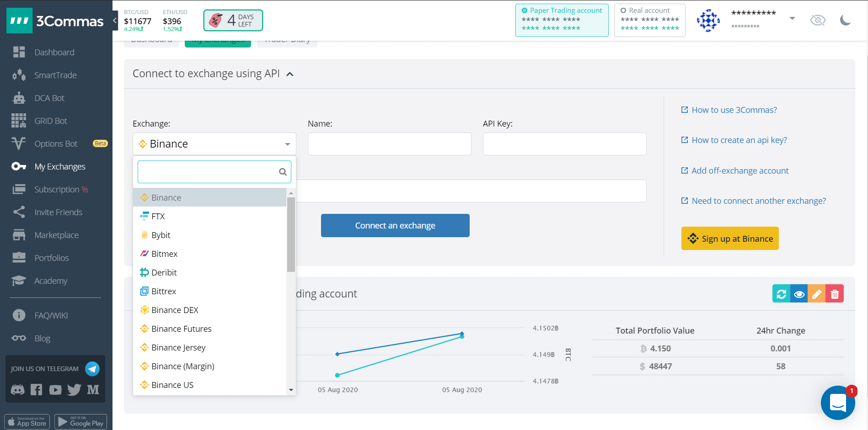868x430 pixels.
Task: Click the Twitter icon in sidebar
Action: click(x=74, y=390)
